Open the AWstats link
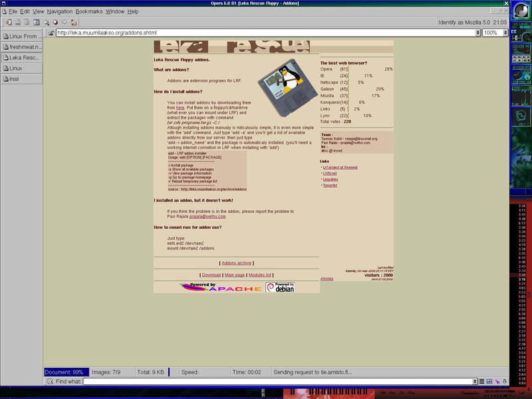The width and height of the screenshot is (532, 399). [327, 279]
